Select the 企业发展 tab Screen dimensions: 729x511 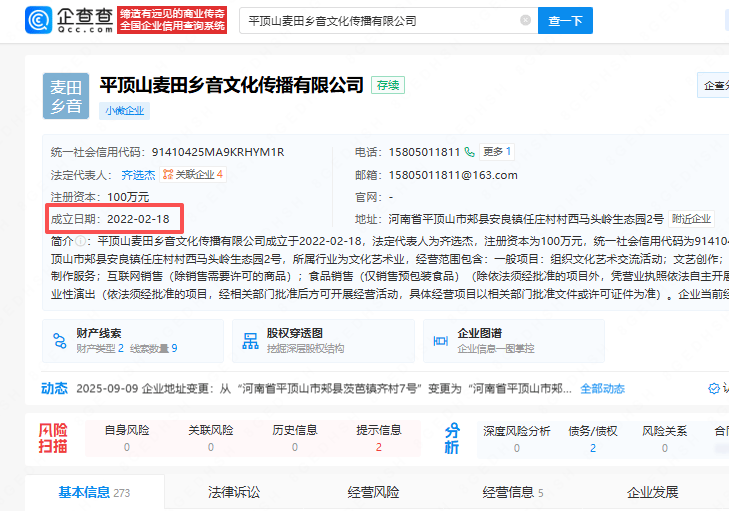coord(652,492)
